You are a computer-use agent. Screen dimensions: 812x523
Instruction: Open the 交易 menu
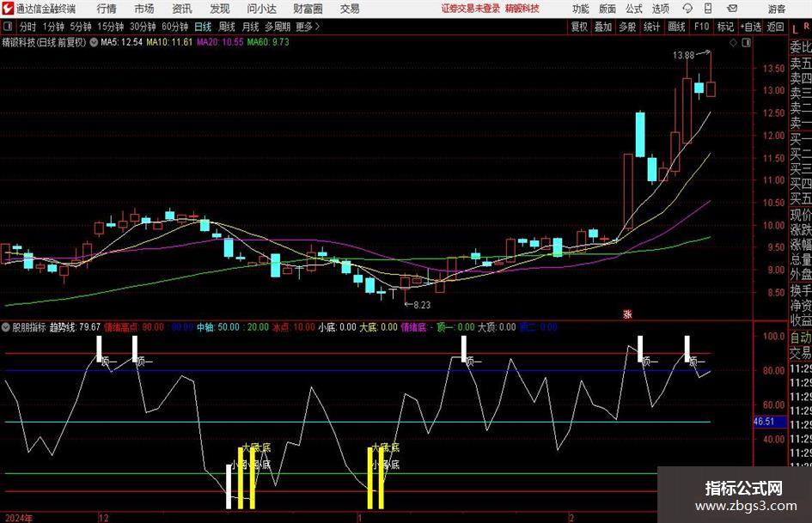click(350, 9)
